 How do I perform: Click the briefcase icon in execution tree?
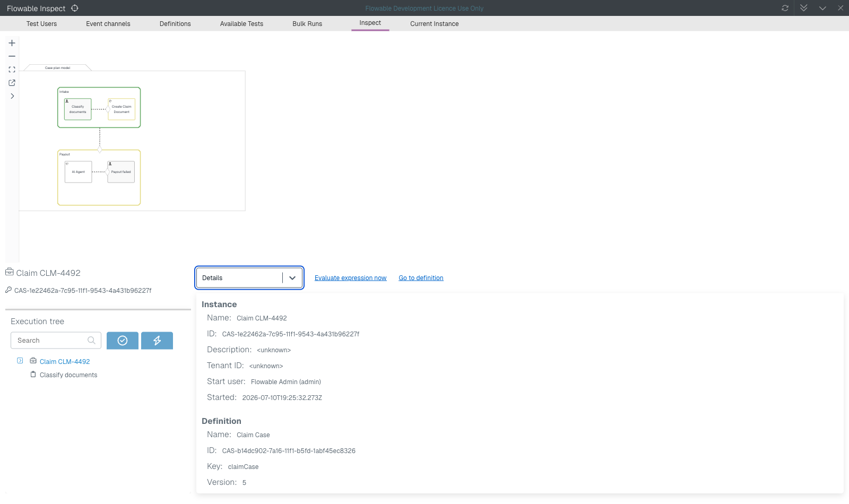click(x=33, y=361)
